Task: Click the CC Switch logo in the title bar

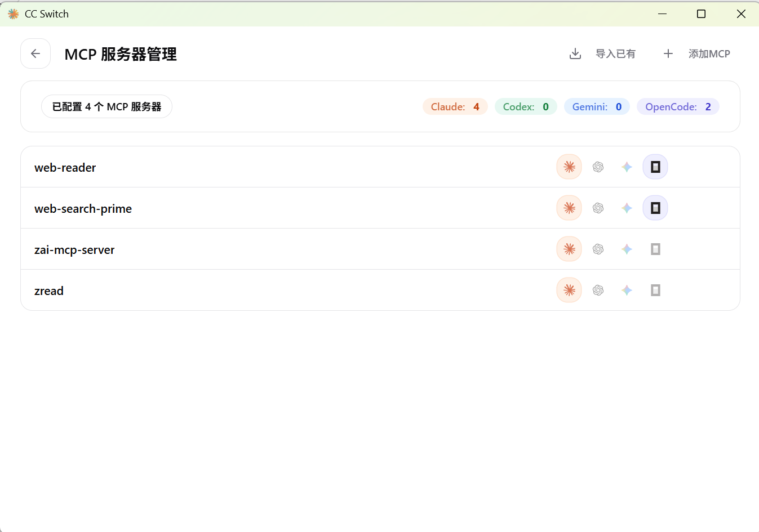Action: [x=12, y=13]
